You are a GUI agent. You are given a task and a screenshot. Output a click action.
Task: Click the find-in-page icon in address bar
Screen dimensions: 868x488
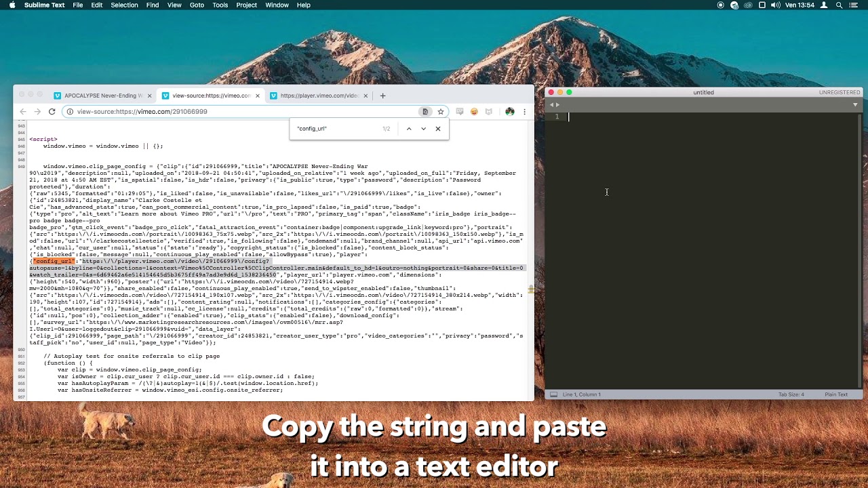click(425, 111)
